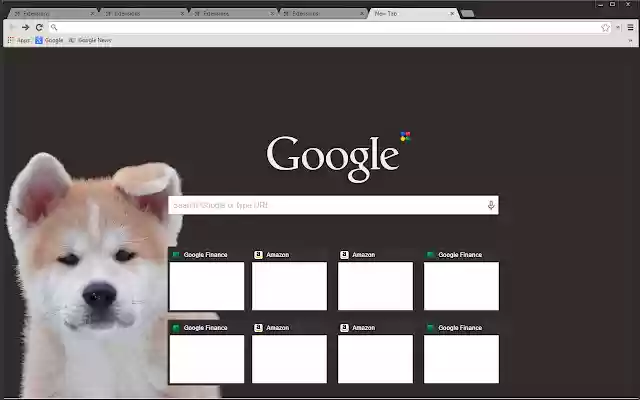
Task: Click the Search Google or type URL box
Action: point(333,205)
